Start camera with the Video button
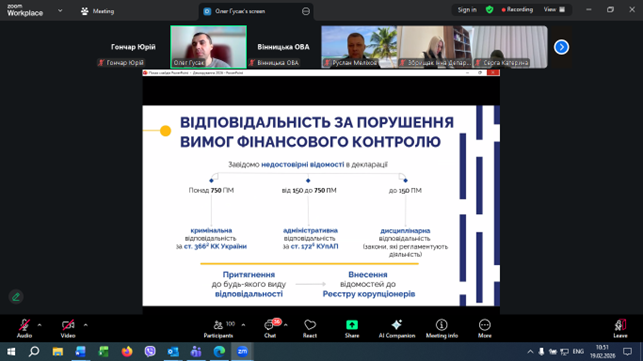643x361 pixels. (68, 328)
